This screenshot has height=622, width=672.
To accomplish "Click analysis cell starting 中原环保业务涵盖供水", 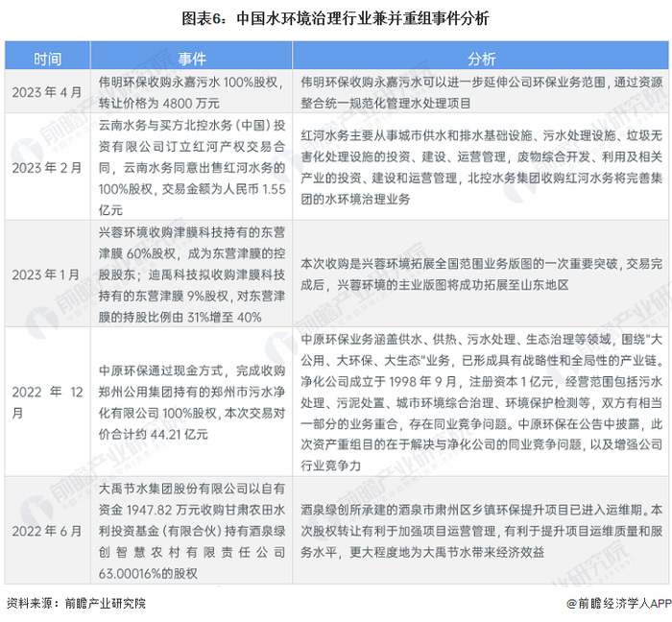I will click(480, 402).
